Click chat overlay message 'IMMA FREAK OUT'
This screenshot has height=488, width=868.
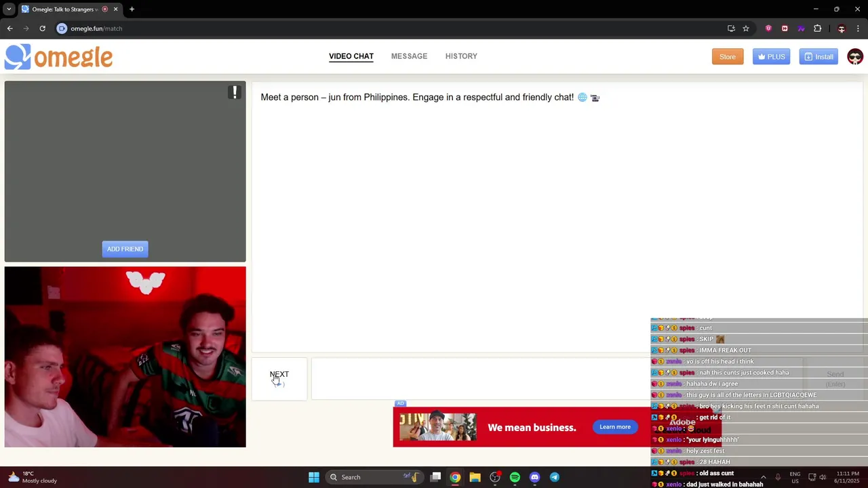pyautogui.click(x=725, y=350)
